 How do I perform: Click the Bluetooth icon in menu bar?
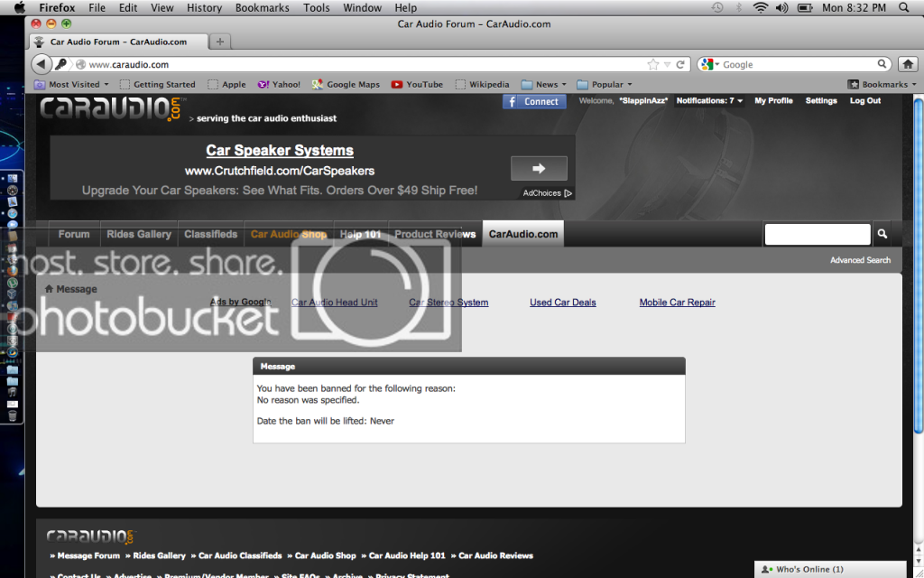[738, 7]
